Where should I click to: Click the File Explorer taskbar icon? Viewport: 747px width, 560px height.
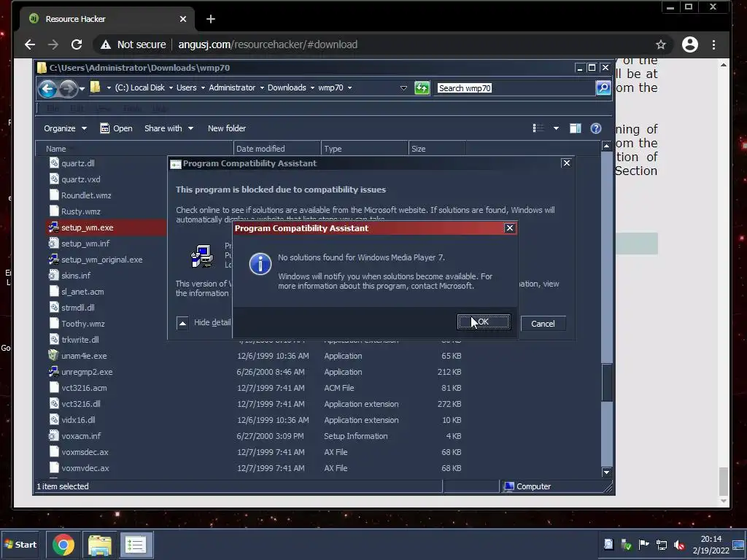point(99,545)
